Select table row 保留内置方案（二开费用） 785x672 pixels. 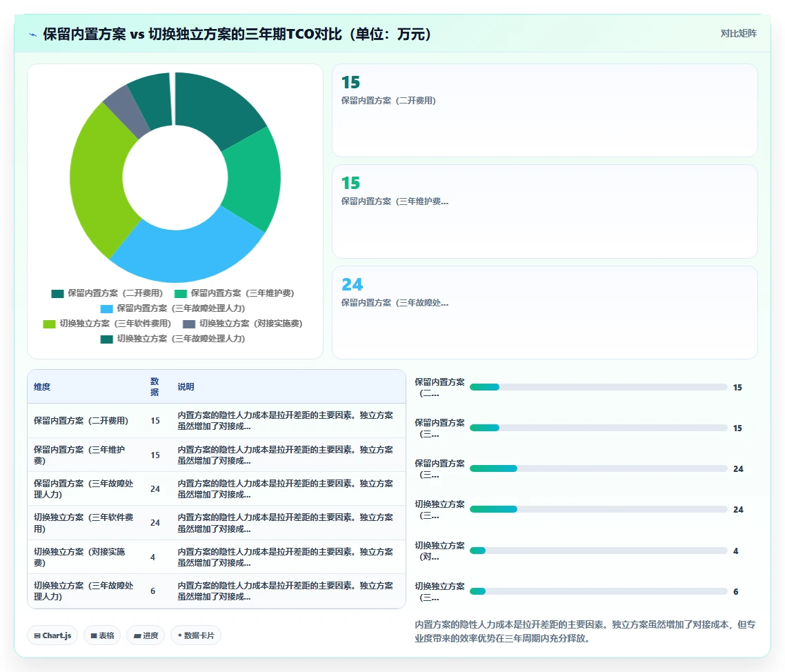[217, 421]
